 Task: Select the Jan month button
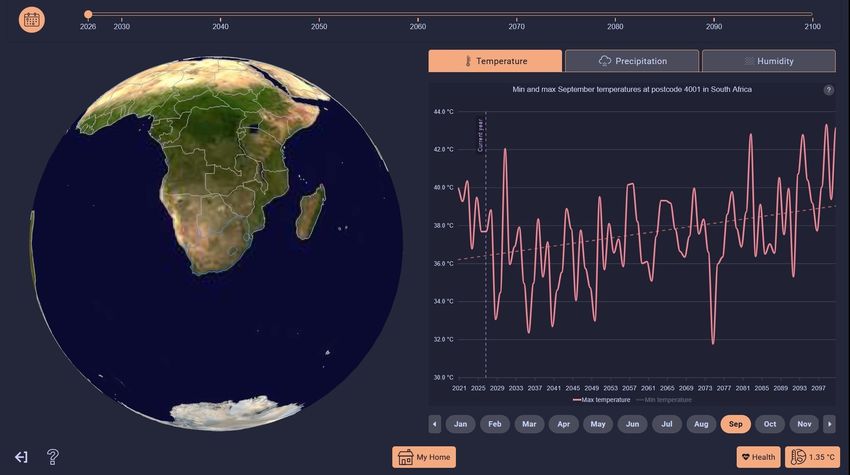pyautogui.click(x=460, y=424)
